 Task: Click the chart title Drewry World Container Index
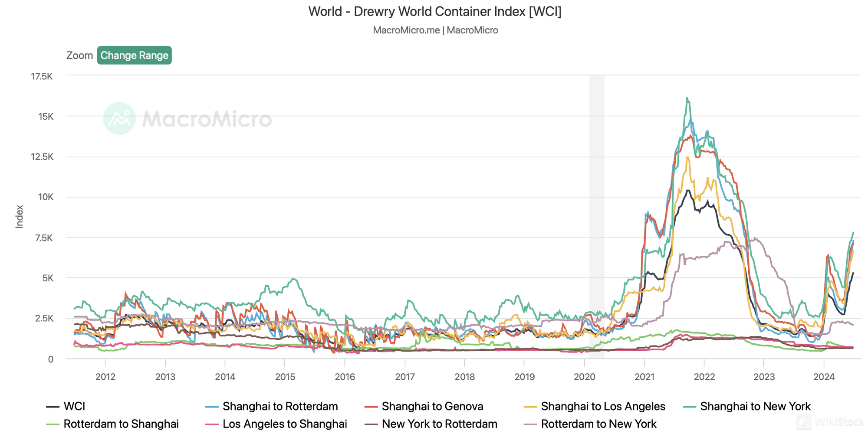tap(435, 11)
